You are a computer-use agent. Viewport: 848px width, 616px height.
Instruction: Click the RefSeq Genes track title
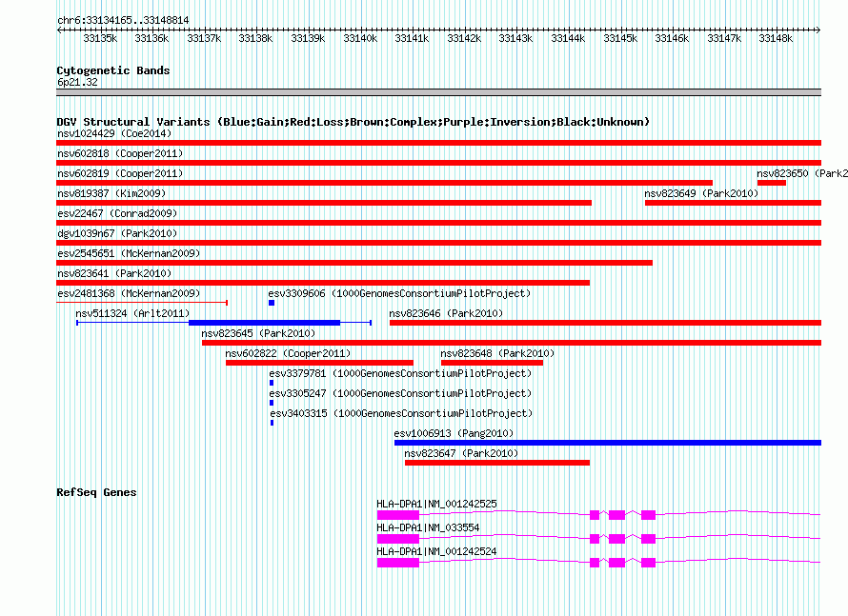[96, 492]
